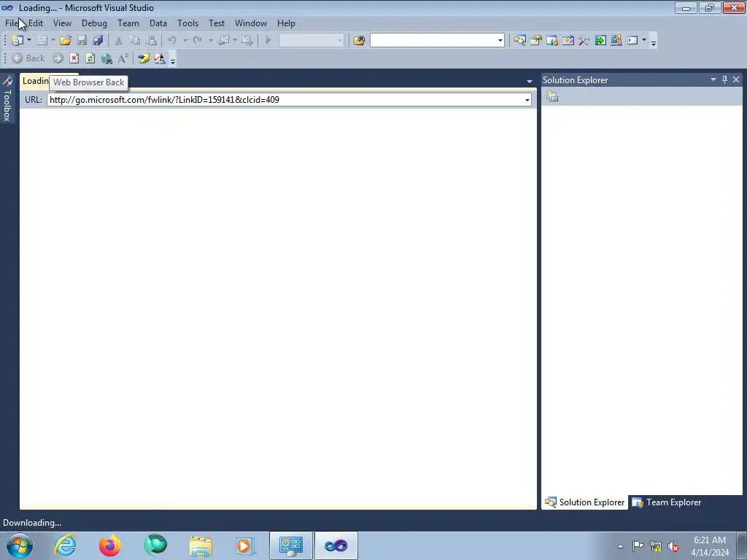Open the Extension Manager toolbar icon
The image size is (747, 560).
click(616, 41)
